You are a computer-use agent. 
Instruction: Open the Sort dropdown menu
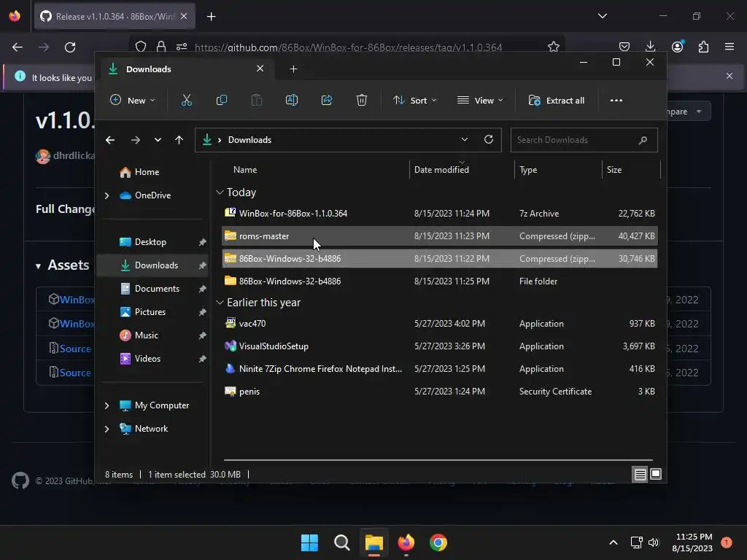point(414,101)
